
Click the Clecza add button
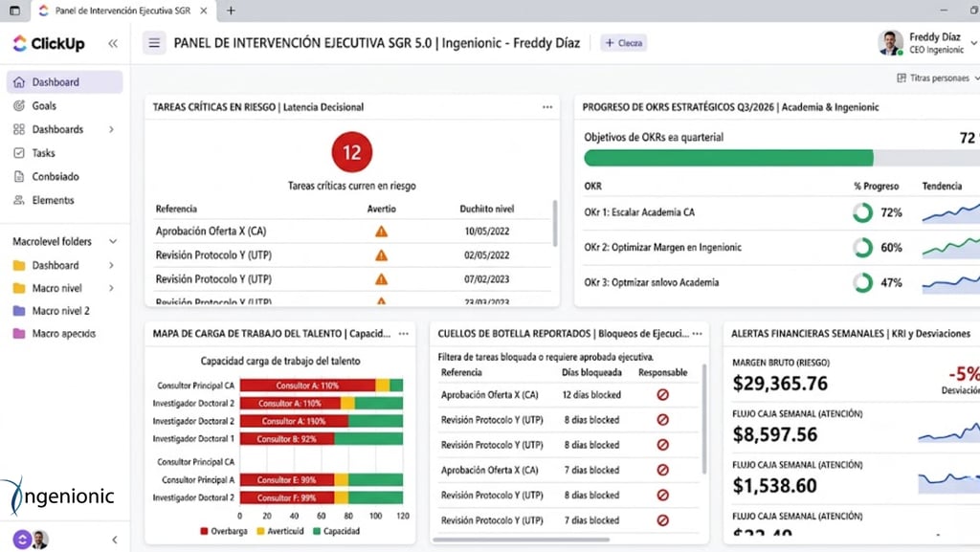[x=623, y=43]
